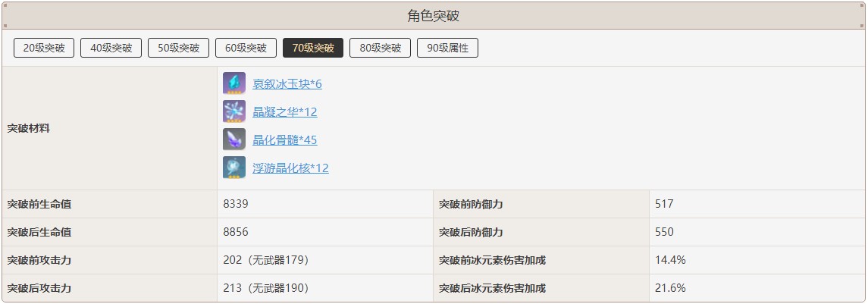View the 80级突破 tab
Screen dimensions: 868x304
[x=381, y=48]
